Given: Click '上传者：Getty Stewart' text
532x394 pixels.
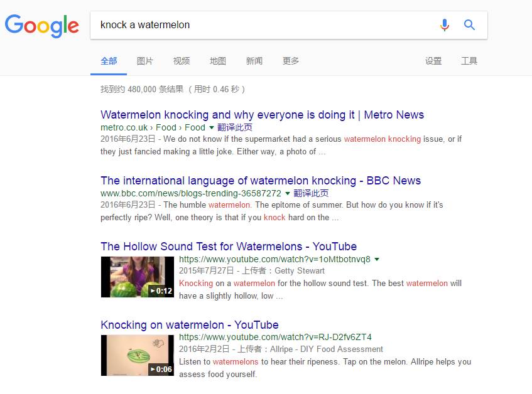Looking at the screenshot, I should click(283, 270).
